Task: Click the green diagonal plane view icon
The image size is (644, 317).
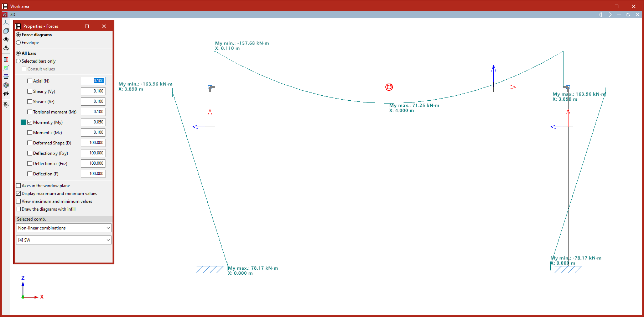Action: coord(6,68)
